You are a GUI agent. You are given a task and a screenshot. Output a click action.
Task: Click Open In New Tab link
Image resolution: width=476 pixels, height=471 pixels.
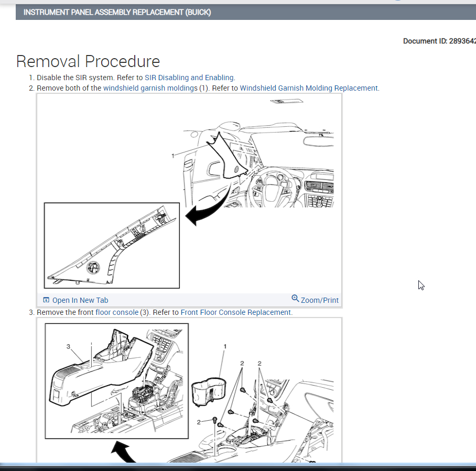[x=80, y=300]
